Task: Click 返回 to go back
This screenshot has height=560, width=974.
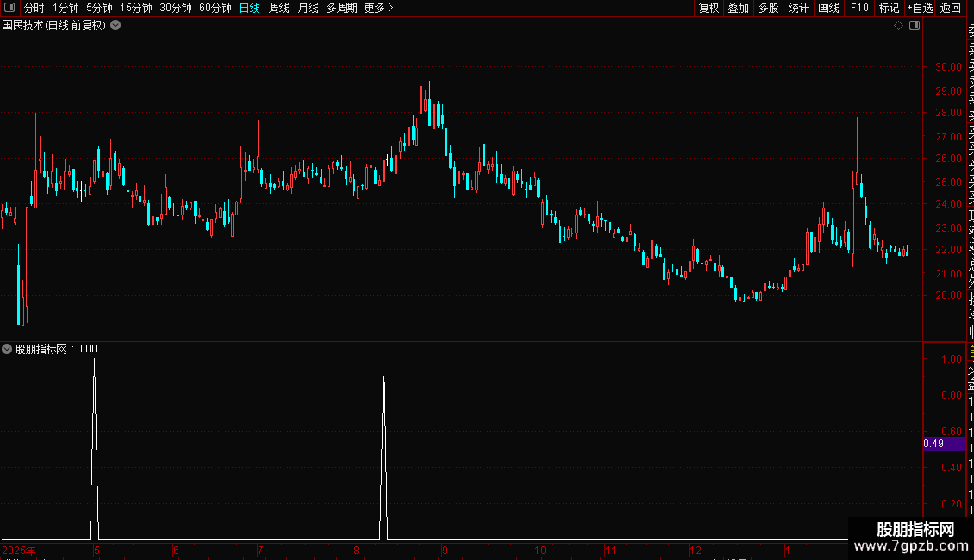Action: [951, 8]
